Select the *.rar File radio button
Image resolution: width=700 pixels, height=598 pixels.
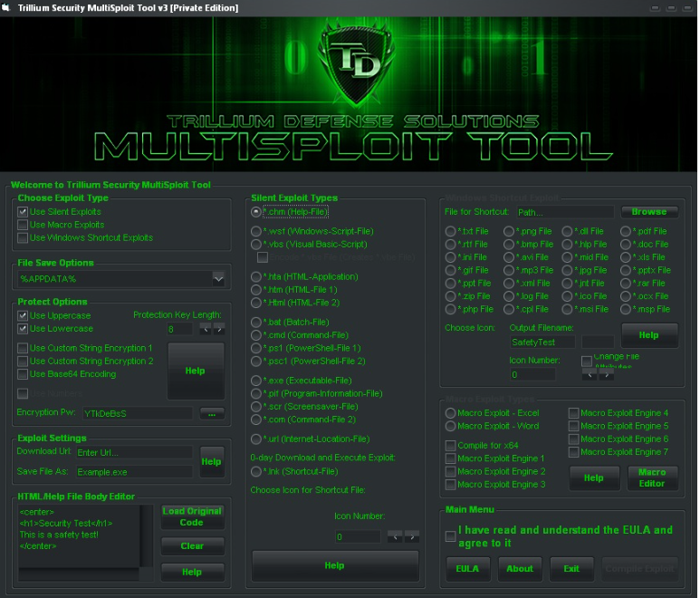626,284
